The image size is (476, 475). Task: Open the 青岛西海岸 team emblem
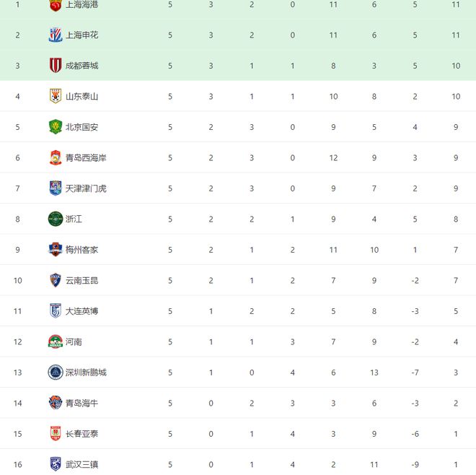(56, 157)
